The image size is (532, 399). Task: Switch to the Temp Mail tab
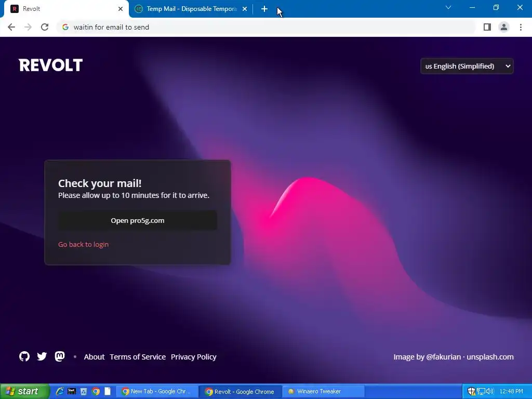coord(191,9)
